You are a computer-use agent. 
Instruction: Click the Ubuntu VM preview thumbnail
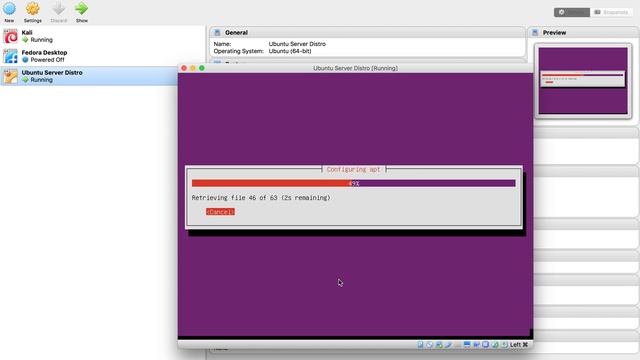(583, 80)
